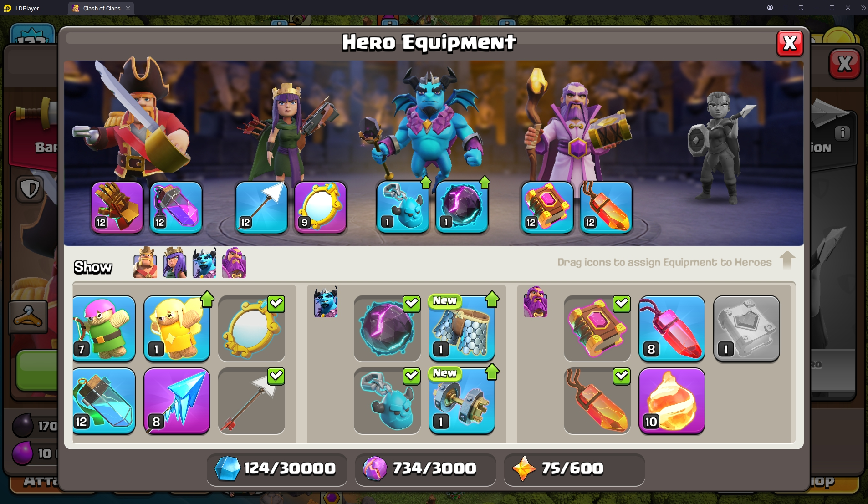Click the Barbarian King's gauntlet slot
This screenshot has width=868, height=504.
(117, 208)
